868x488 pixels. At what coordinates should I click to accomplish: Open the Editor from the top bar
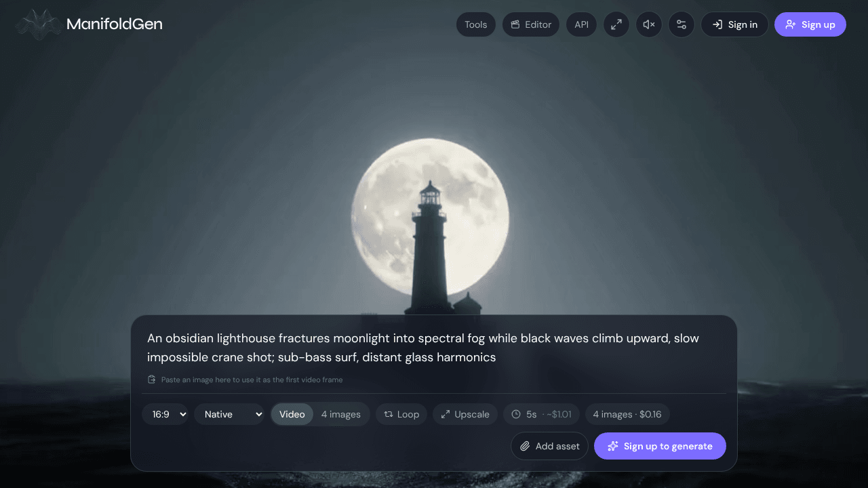point(531,24)
